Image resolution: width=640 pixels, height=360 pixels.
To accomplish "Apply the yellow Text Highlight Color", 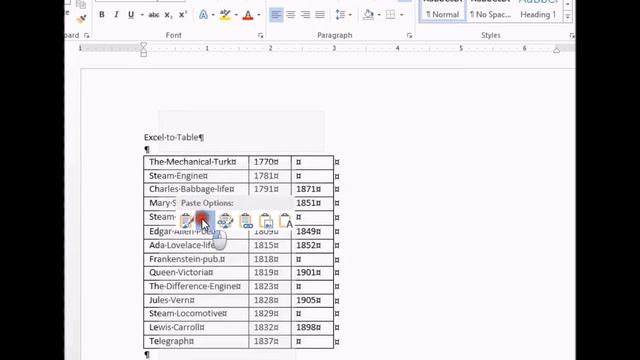I will tap(225, 15).
